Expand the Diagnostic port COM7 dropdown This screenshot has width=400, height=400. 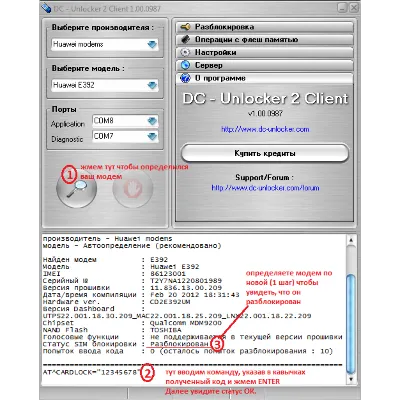point(125,136)
